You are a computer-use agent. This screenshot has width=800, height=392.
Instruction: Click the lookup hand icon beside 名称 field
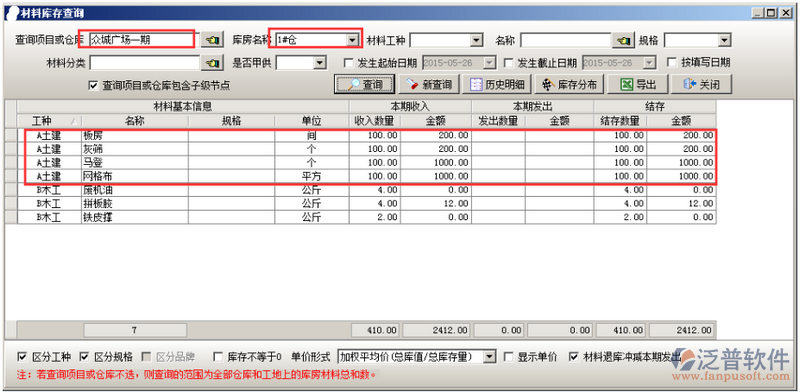click(622, 40)
